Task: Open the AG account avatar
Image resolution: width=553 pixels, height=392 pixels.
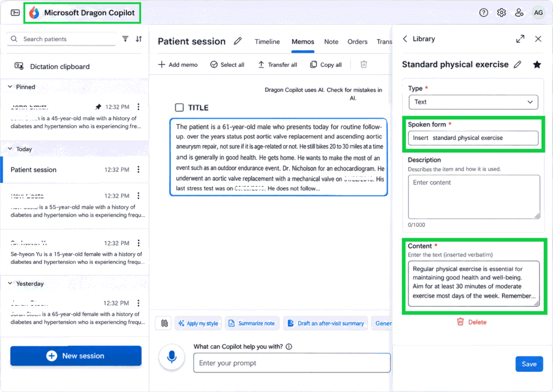Action: (538, 13)
